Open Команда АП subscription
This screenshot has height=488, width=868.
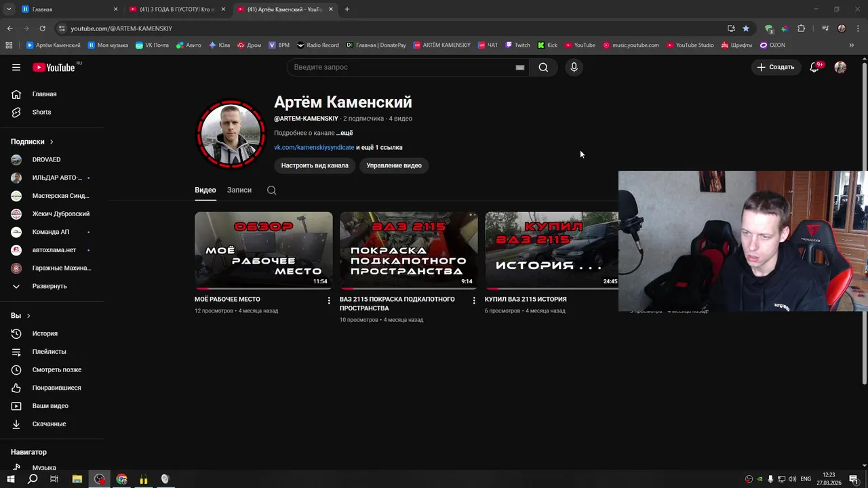click(52, 232)
